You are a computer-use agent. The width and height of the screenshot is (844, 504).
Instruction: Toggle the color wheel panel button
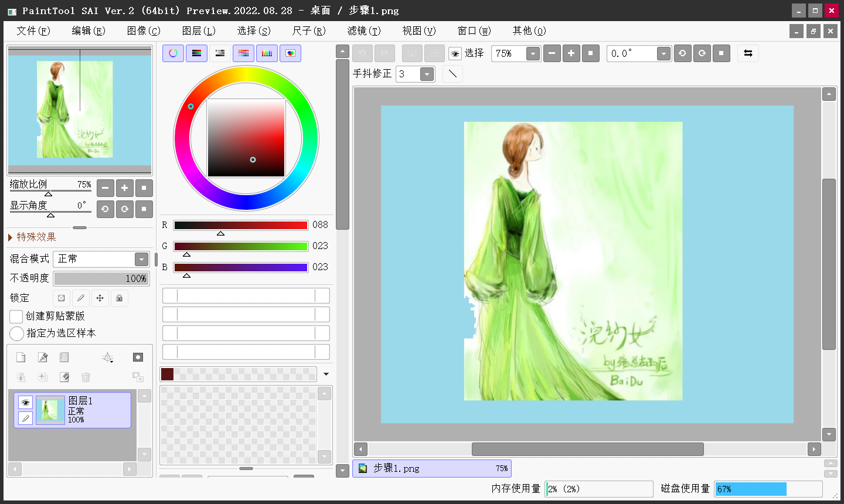173,53
